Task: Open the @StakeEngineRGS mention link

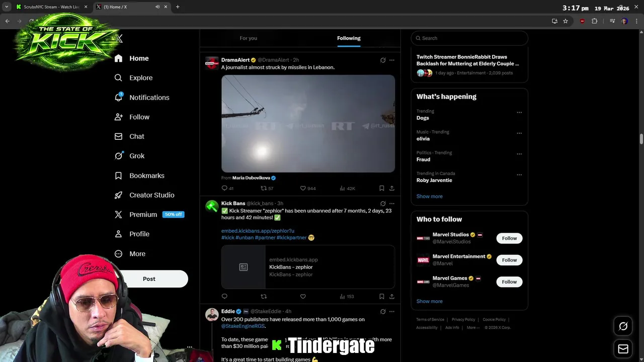Action: pos(243,326)
